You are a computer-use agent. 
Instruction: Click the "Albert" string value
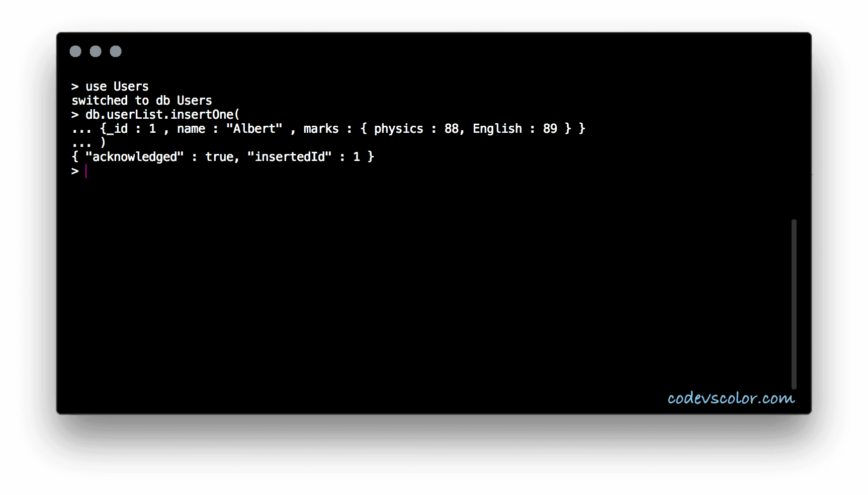tap(254, 129)
